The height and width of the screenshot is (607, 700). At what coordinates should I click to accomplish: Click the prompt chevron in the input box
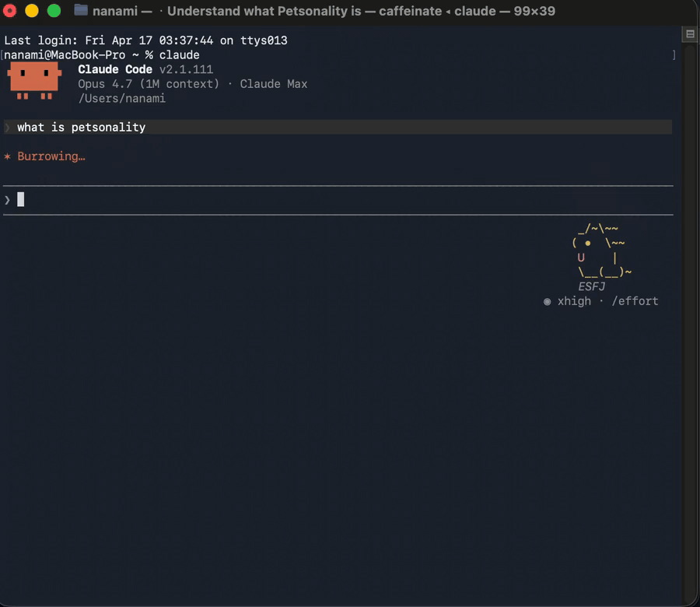[7, 200]
